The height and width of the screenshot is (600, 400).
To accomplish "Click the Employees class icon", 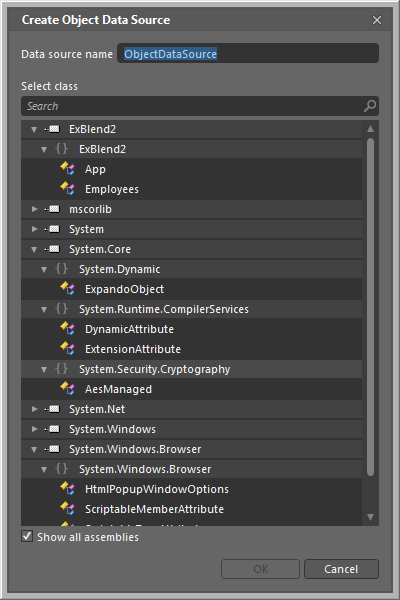I will coord(67,188).
